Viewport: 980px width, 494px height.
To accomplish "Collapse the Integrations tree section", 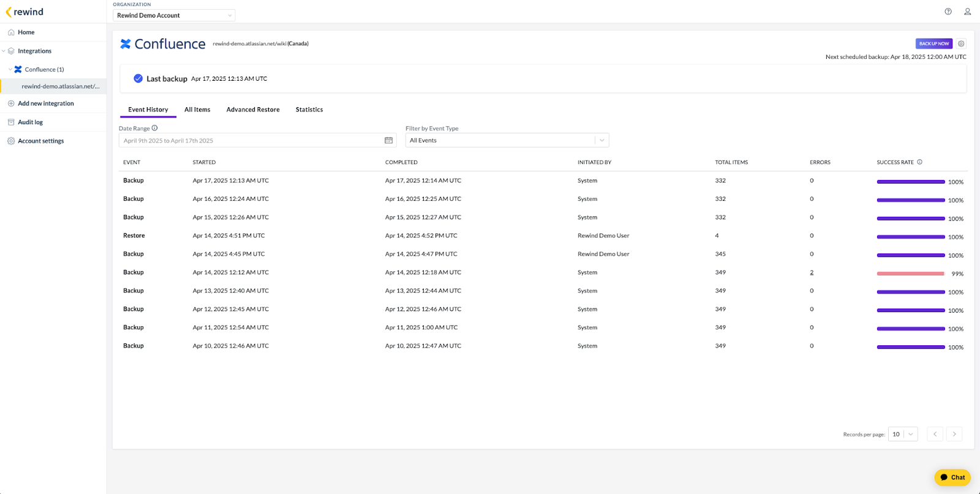I will click(4, 51).
